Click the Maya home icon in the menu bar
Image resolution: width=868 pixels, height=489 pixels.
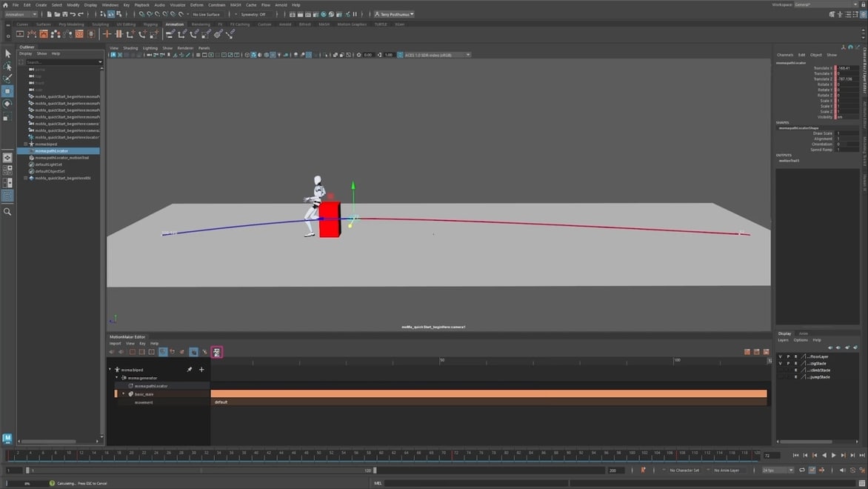(5, 5)
